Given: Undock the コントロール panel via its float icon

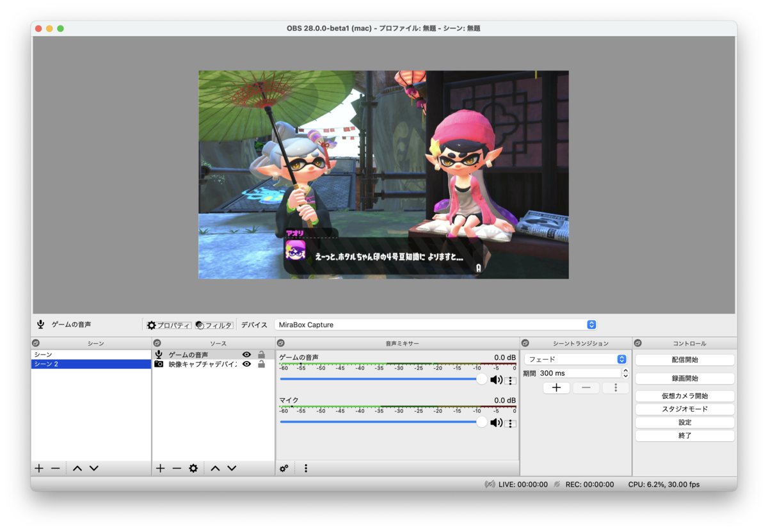Looking at the screenshot, I should click(x=638, y=344).
